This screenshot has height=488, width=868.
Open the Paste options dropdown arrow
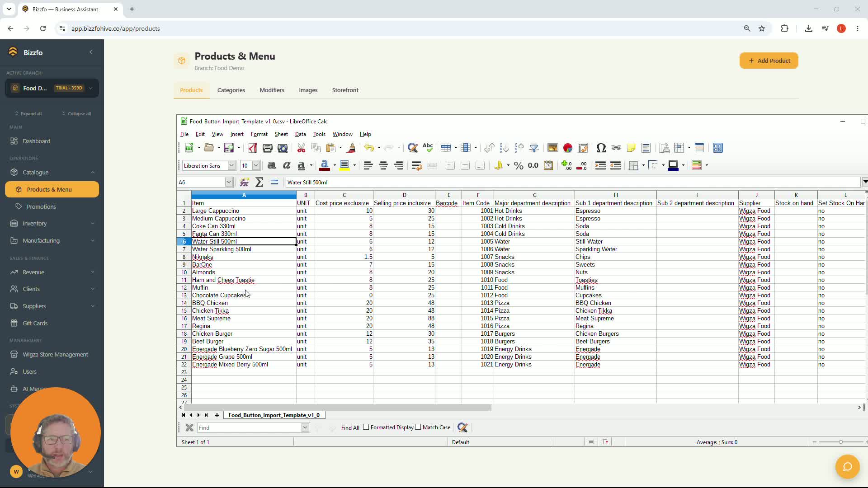[340, 148]
